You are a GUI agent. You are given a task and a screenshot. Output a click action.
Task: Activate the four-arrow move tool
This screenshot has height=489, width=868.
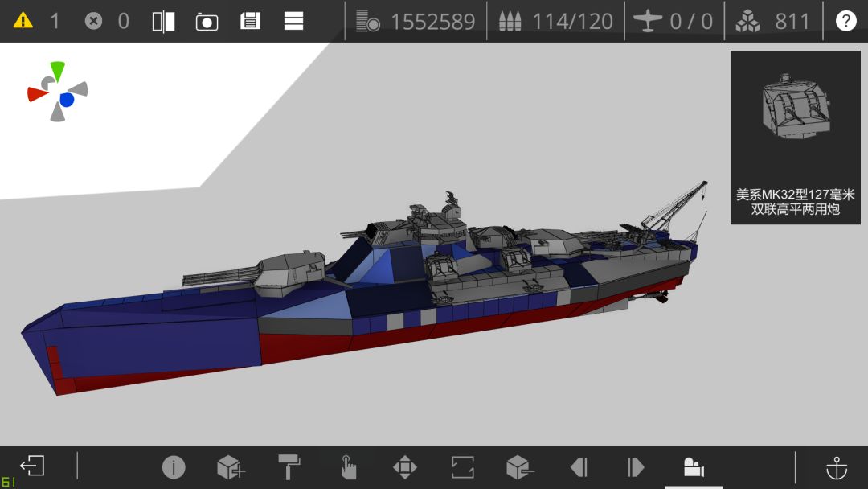(x=404, y=466)
